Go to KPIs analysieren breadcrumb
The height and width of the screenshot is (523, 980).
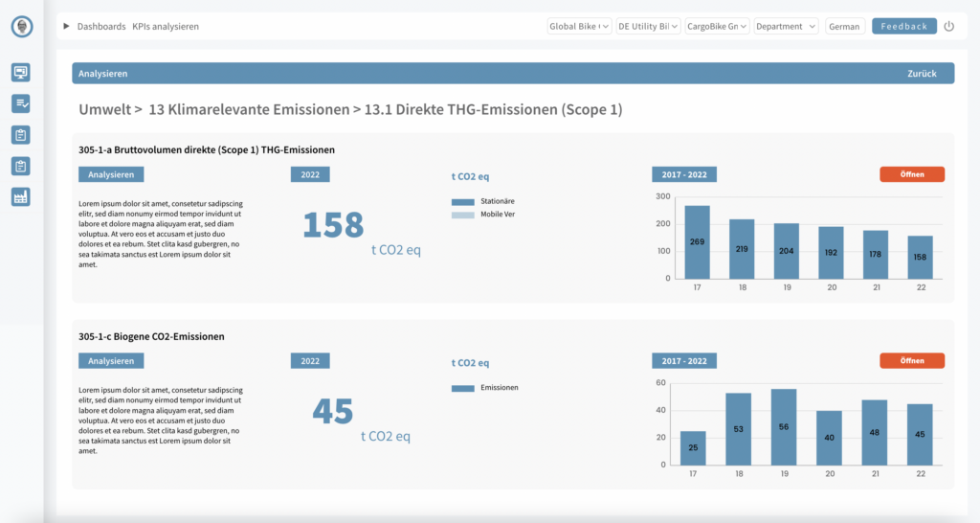tap(166, 26)
